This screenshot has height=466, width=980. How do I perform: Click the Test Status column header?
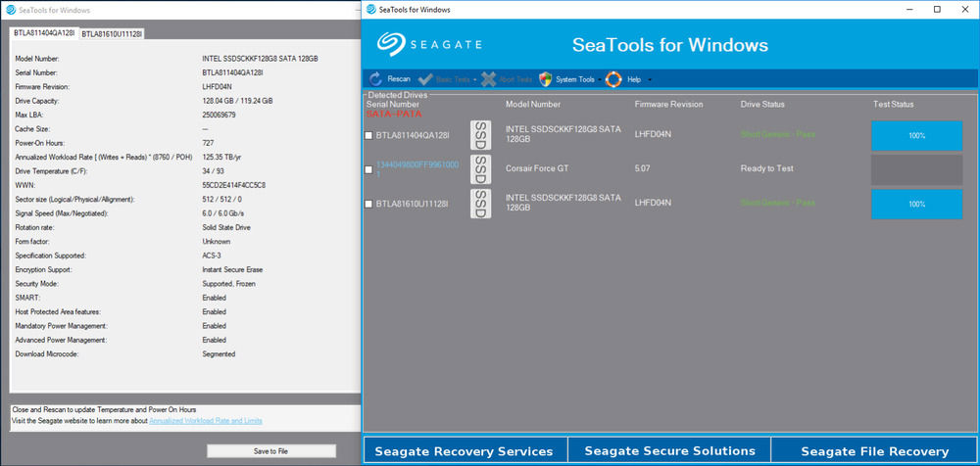click(x=893, y=105)
